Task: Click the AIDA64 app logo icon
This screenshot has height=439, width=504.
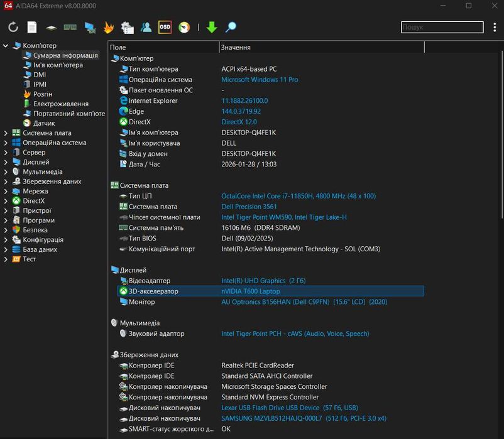Action: coord(8,6)
